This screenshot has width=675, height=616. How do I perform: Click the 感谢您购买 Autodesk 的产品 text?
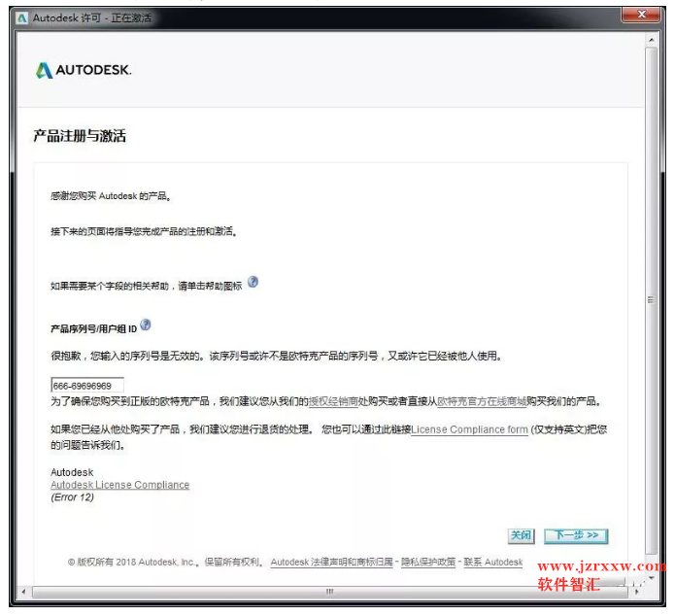pyautogui.click(x=111, y=196)
